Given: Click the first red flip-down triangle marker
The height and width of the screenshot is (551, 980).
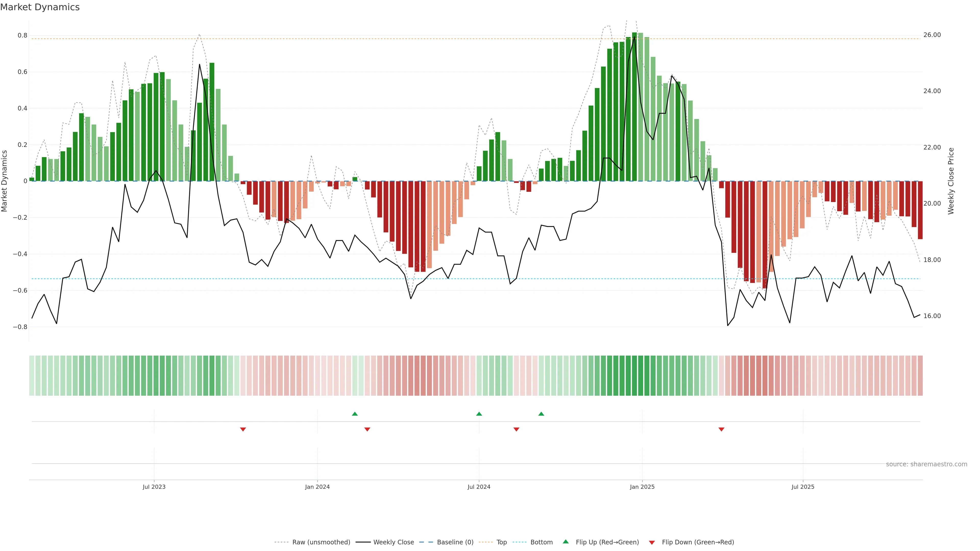Looking at the screenshot, I should click(x=243, y=429).
